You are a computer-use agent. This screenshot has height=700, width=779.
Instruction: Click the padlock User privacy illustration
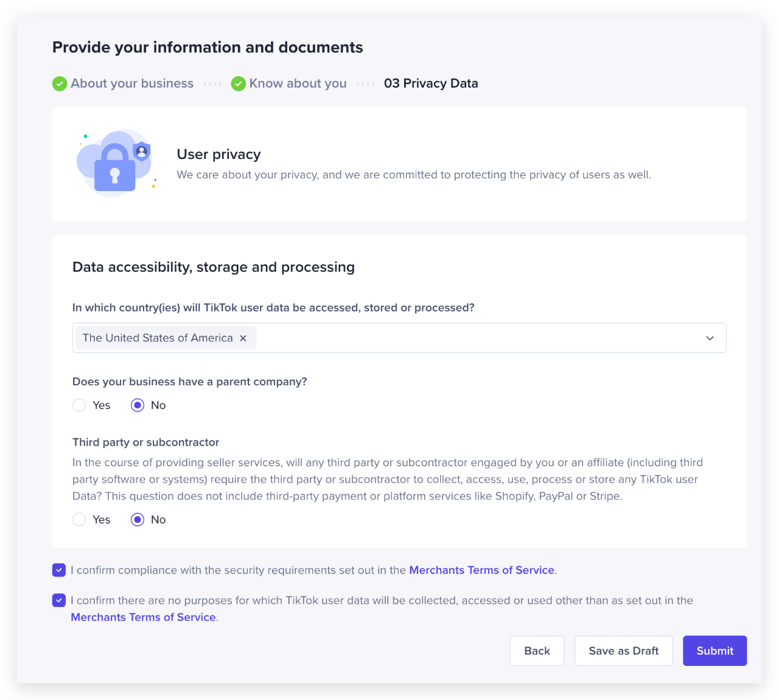coord(115,163)
